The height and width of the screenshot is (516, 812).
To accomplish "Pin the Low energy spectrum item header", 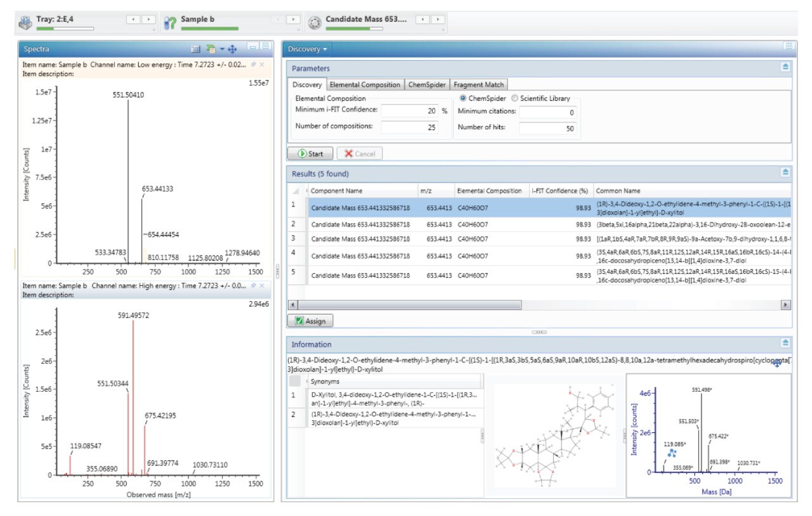I will [x=254, y=65].
